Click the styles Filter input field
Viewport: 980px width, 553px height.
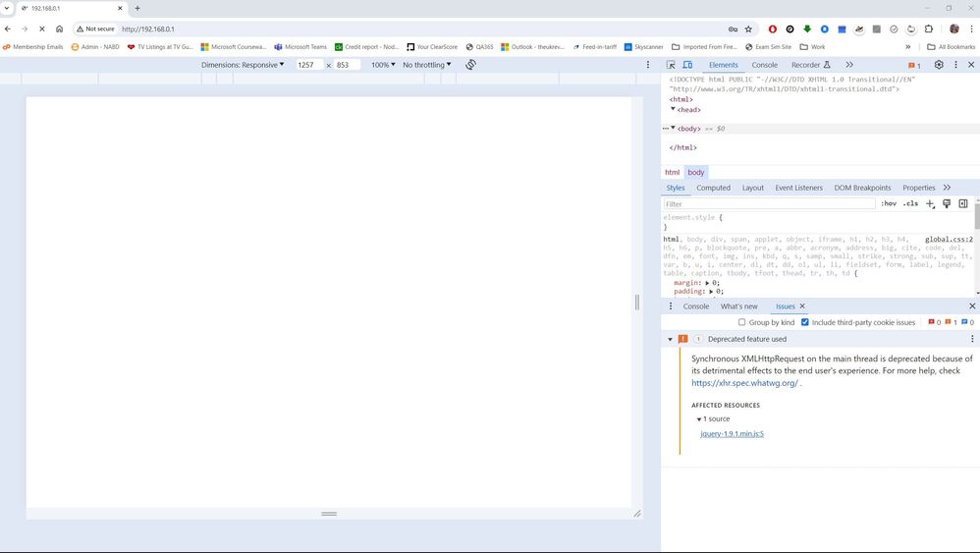[x=770, y=203]
